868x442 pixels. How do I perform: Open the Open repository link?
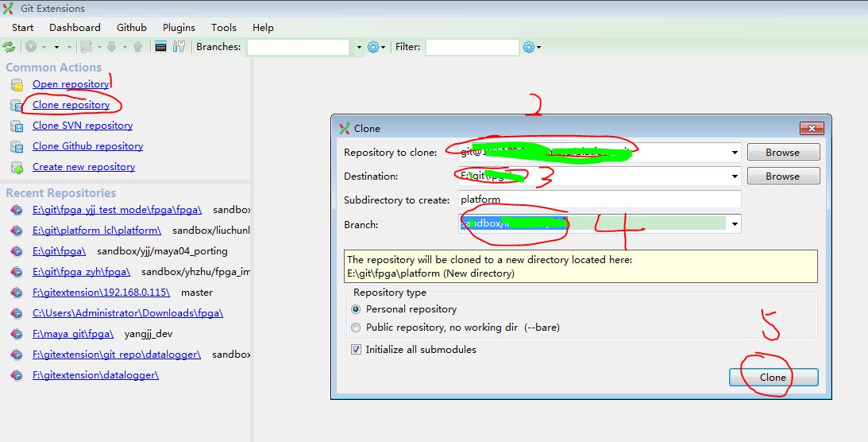[71, 84]
